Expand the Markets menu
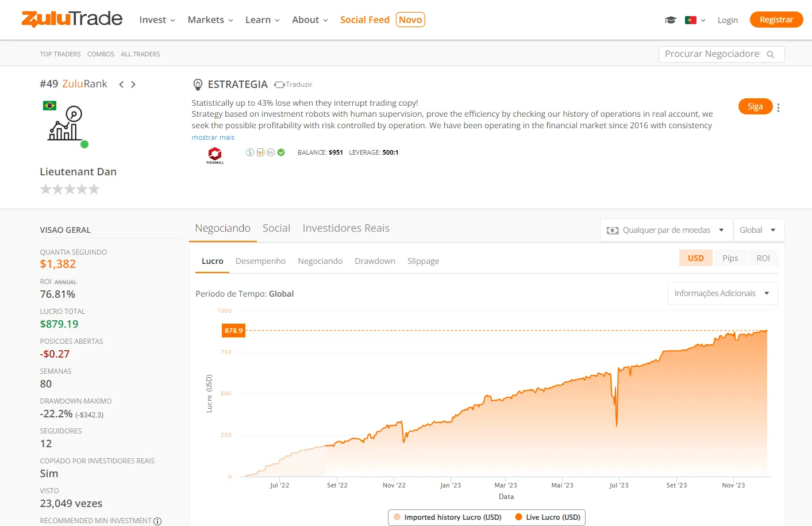The image size is (812, 526). pyautogui.click(x=210, y=20)
